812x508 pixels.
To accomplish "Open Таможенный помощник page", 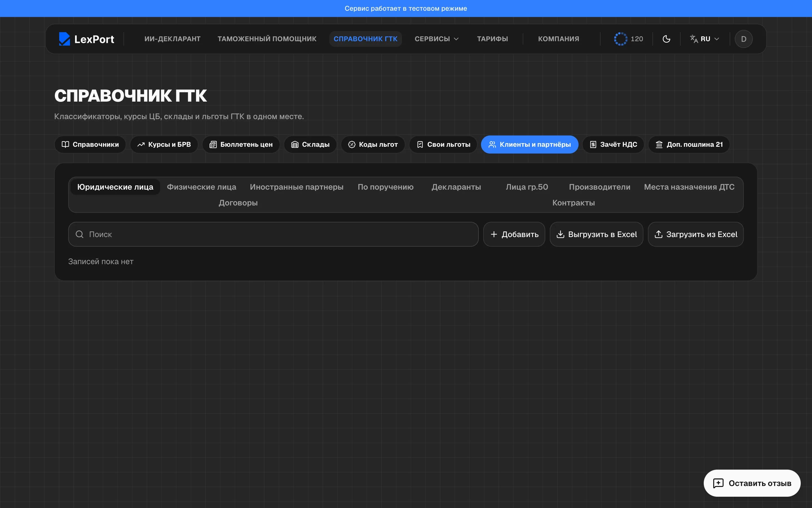I will (267, 39).
